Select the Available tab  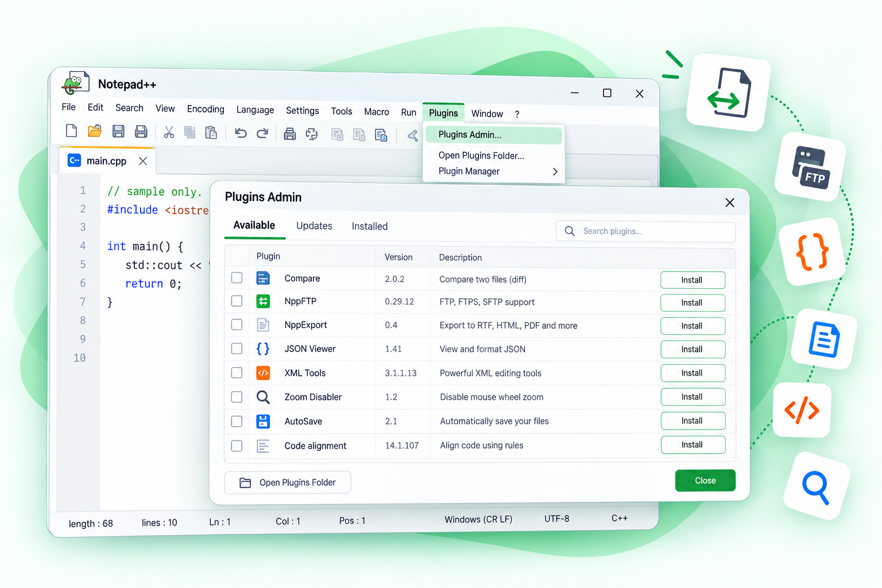click(x=254, y=225)
